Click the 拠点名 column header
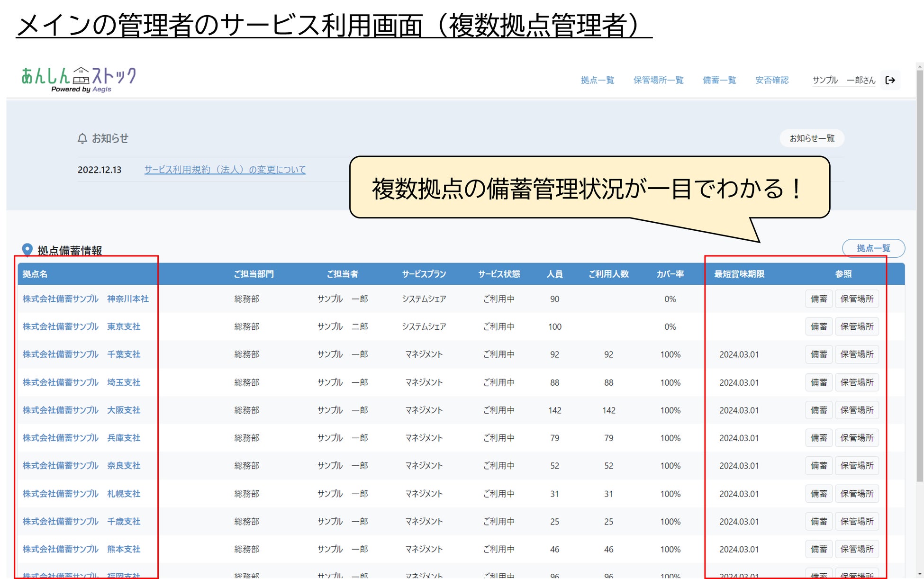924x579 pixels. (x=35, y=274)
